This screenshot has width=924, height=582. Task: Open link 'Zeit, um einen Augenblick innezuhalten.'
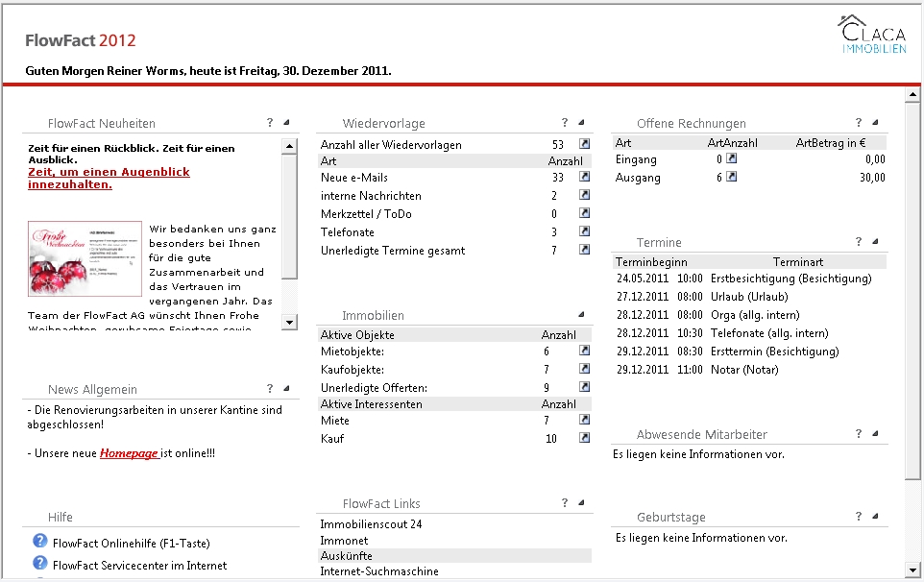coord(109,178)
